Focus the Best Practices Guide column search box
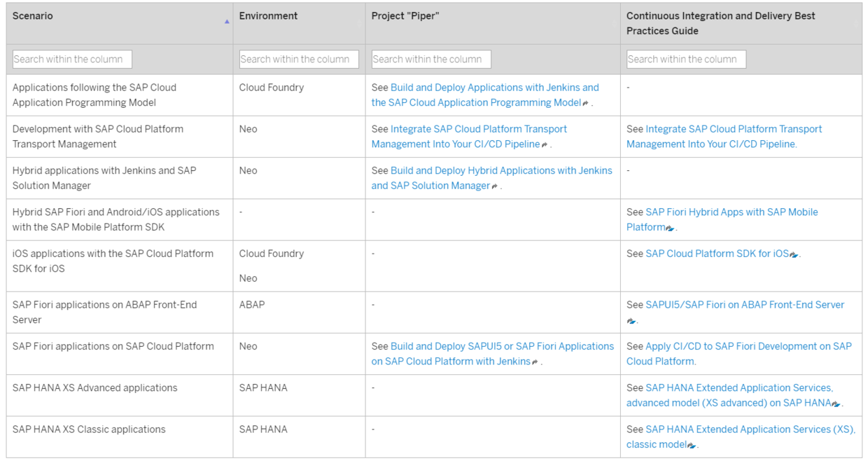The width and height of the screenshot is (868, 461). [x=686, y=60]
